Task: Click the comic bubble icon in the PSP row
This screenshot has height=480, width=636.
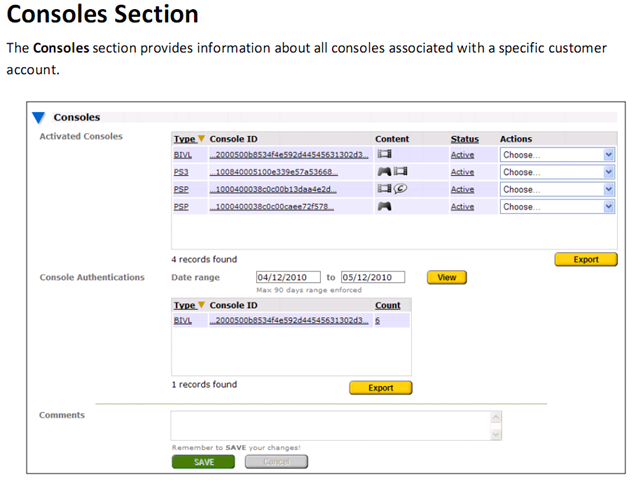Action: click(x=399, y=189)
